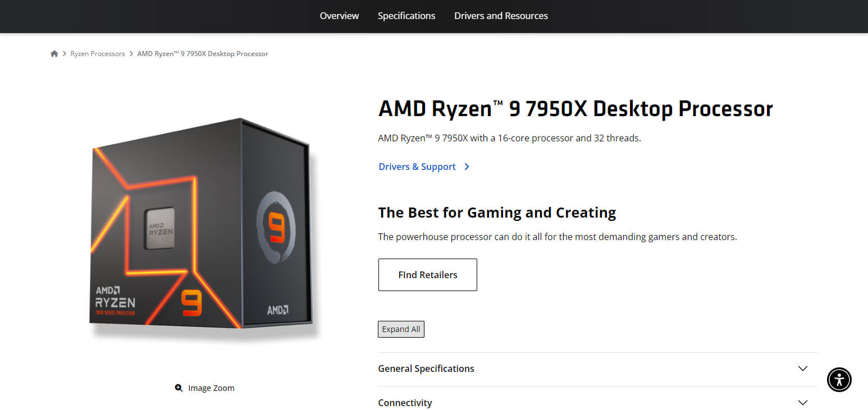868x410 pixels.
Task: Click the AMD Ryzen 9 7950X breadcrumb
Action: (x=203, y=54)
